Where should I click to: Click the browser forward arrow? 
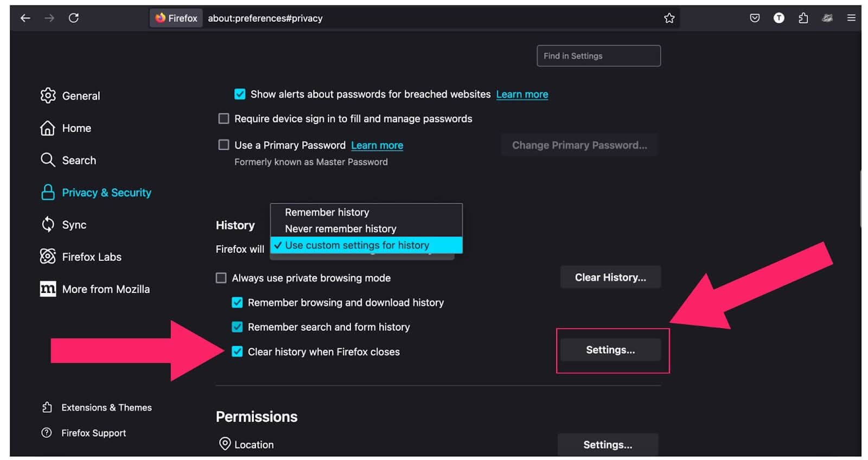tap(49, 18)
